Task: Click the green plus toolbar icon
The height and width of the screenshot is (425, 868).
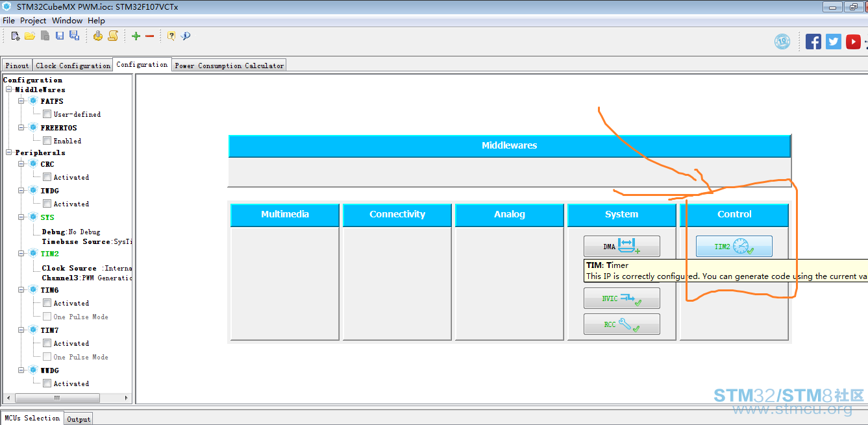Action: pos(136,36)
